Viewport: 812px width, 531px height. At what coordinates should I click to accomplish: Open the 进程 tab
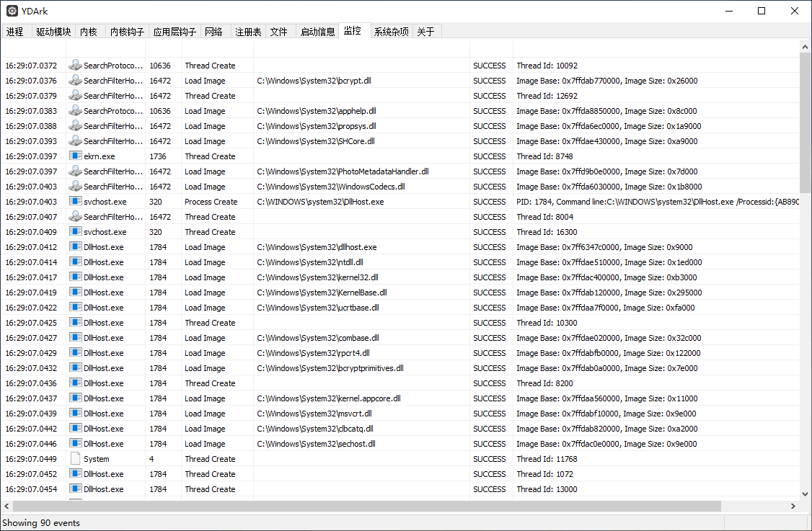coord(15,32)
